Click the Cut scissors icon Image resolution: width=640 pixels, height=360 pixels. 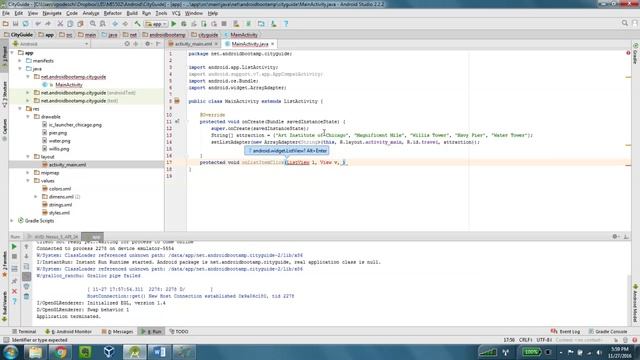pos(60,24)
